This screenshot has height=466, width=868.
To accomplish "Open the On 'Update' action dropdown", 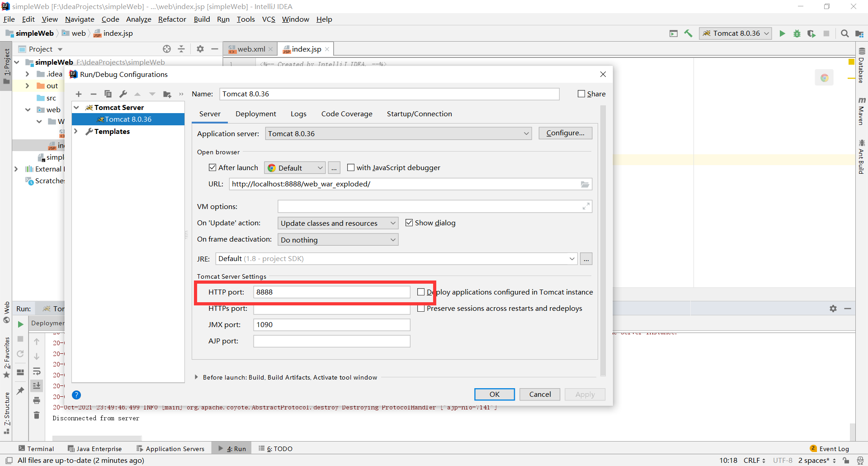I will (x=338, y=223).
